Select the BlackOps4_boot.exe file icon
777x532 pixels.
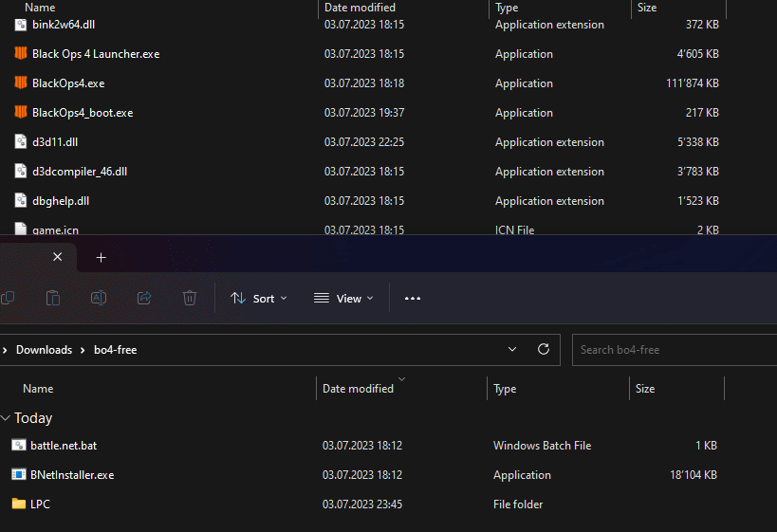tap(21, 113)
